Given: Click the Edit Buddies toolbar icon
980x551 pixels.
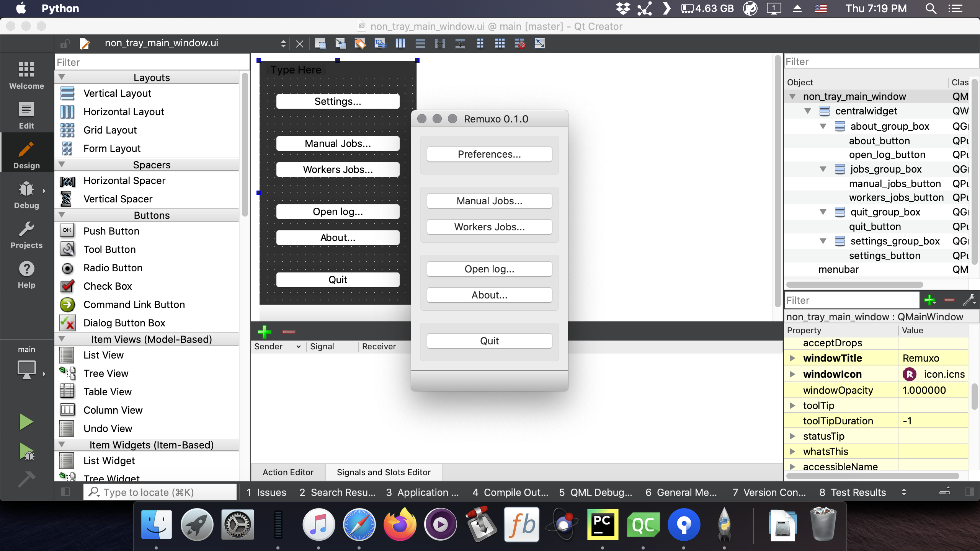Looking at the screenshot, I should [x=360, y=43].
